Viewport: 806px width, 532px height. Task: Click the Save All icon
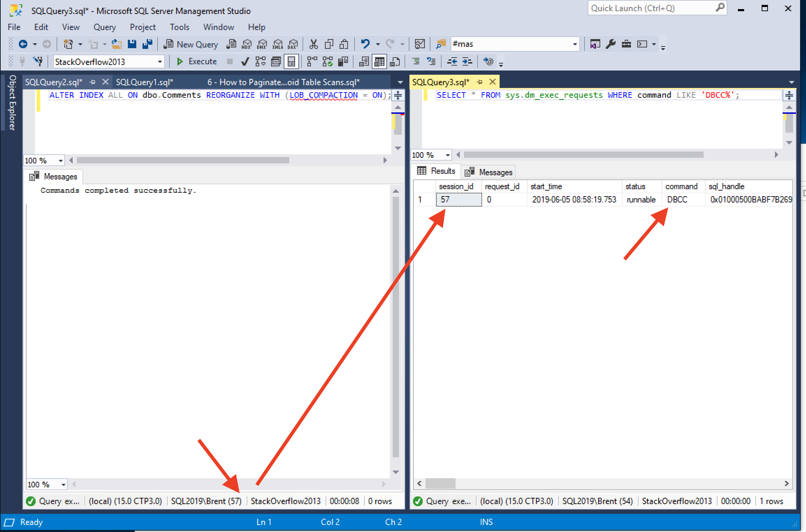(x=148, y=44)
